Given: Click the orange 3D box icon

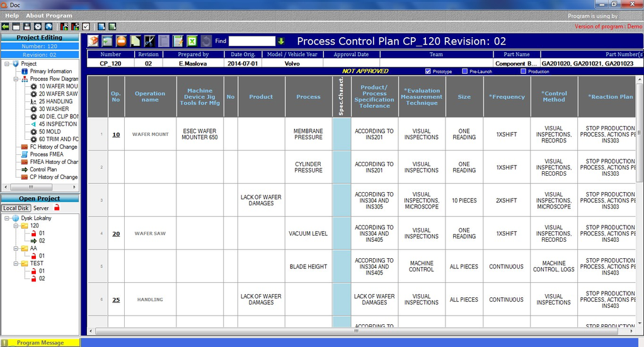Looking at the screenshot, I should pos(93,41).
